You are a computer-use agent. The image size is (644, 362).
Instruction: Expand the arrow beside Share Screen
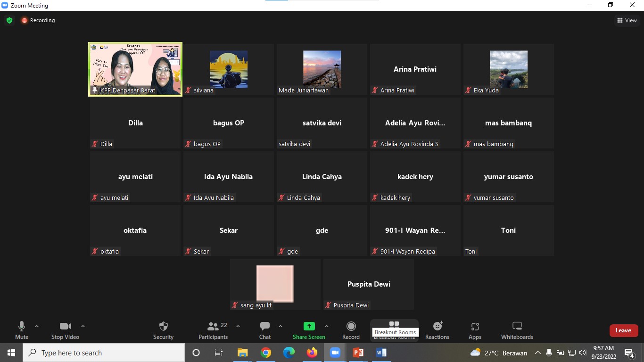click(x=327, y=326)
